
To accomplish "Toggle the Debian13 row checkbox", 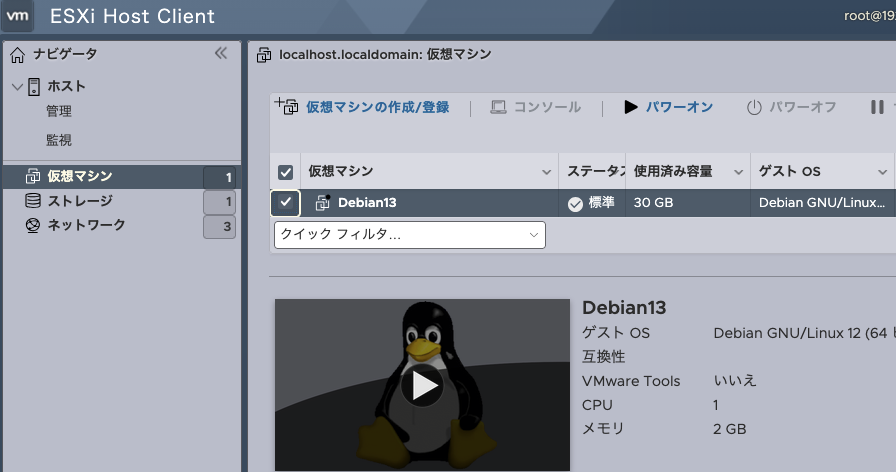I will click(x=285, y=202).
